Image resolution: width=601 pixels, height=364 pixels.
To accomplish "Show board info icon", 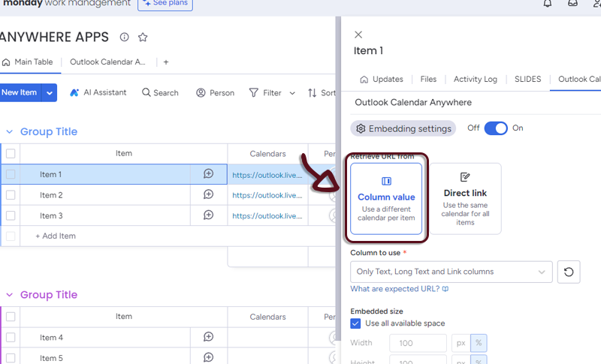I will tap(125, 38).
